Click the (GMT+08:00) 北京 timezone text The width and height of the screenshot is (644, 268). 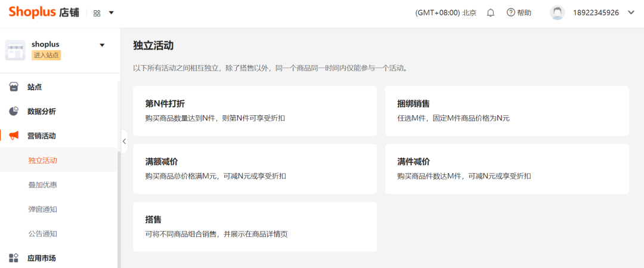tap(445, 13)
